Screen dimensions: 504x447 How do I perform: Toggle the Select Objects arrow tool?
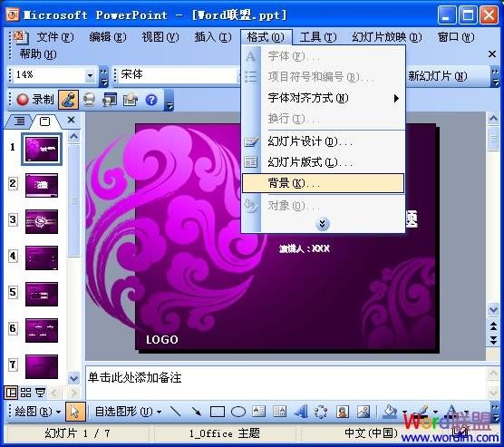point(75,412)
